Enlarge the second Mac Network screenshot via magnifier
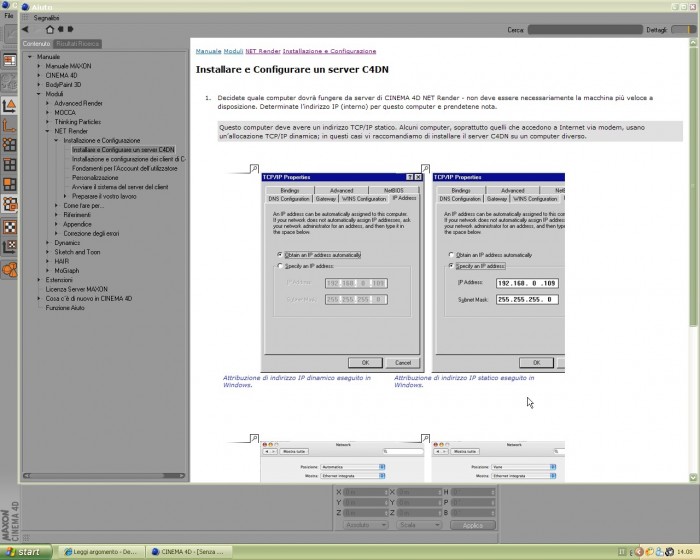 (425, 438)
